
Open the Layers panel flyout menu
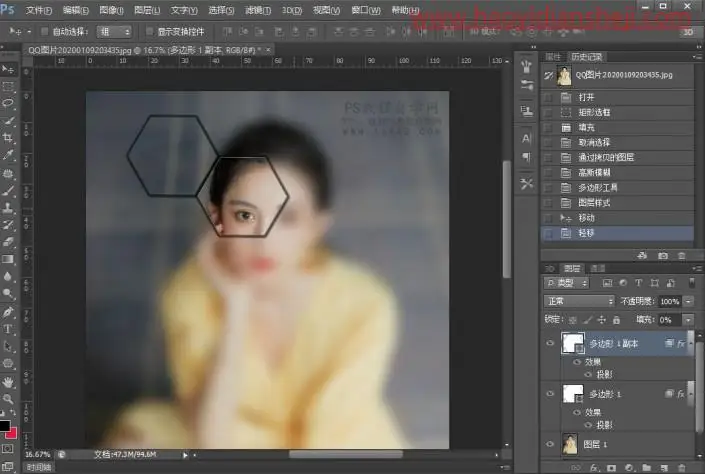pos(697,268)
